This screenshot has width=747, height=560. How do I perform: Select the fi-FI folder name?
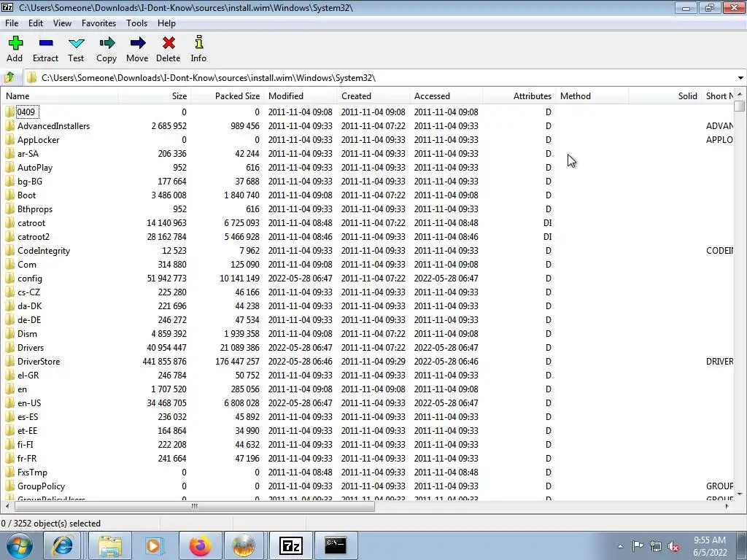coord(26,444)
